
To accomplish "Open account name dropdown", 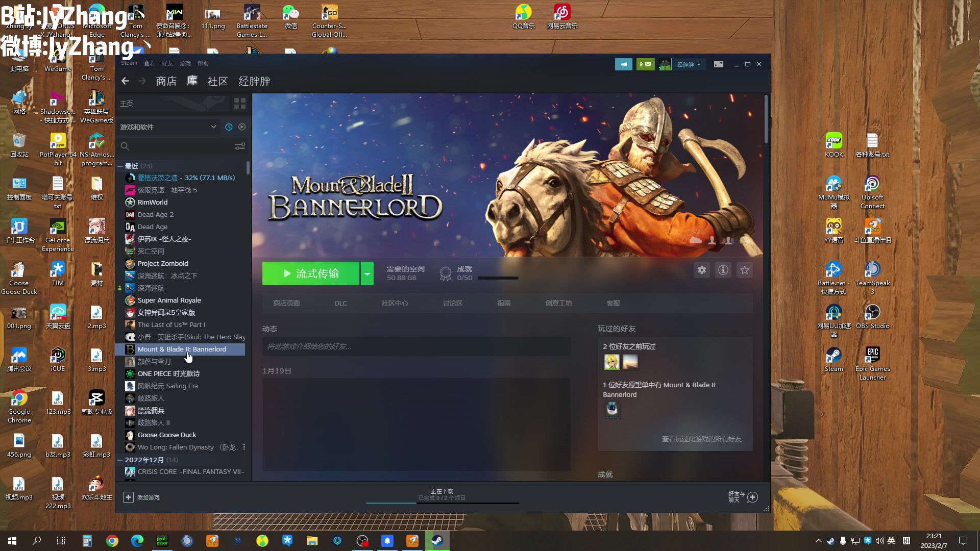I will [x=689, y=64].
